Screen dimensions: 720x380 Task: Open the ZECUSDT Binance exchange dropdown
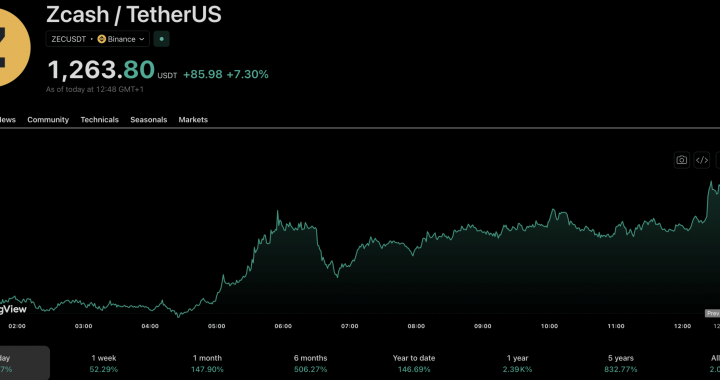pos(97,39)
